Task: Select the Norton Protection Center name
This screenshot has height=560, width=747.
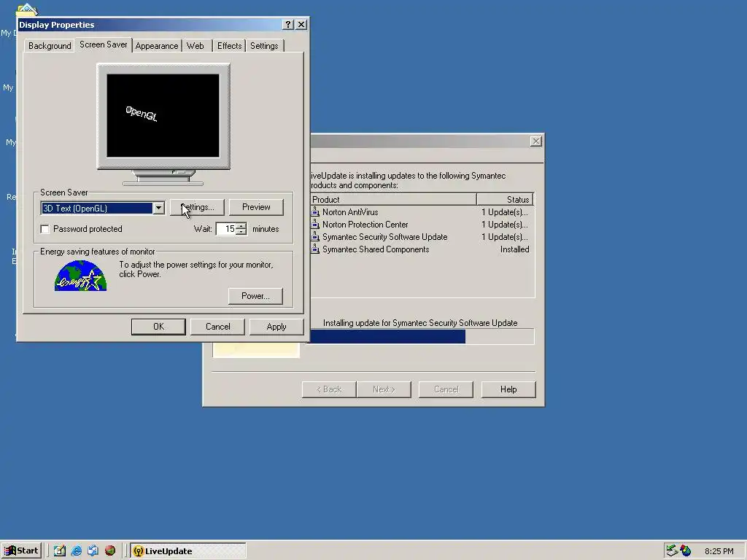Action: 365,225
